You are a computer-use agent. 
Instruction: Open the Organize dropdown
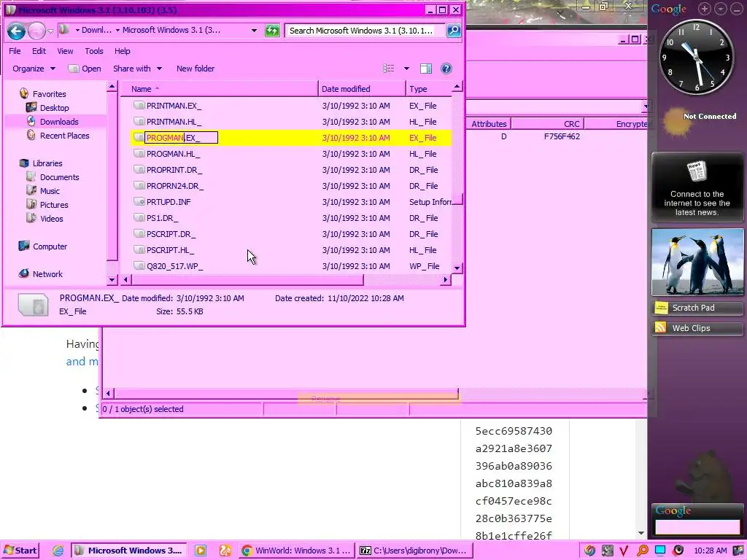pyautogui.click(x=34, y=69)
